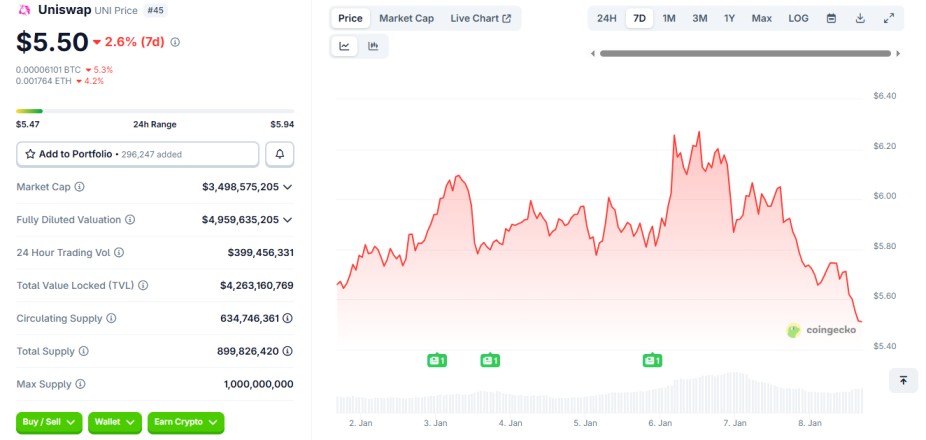This screenshot has height=440, width=926.
Task: Select the Price chart tab
Action: (x=350, y=18)
